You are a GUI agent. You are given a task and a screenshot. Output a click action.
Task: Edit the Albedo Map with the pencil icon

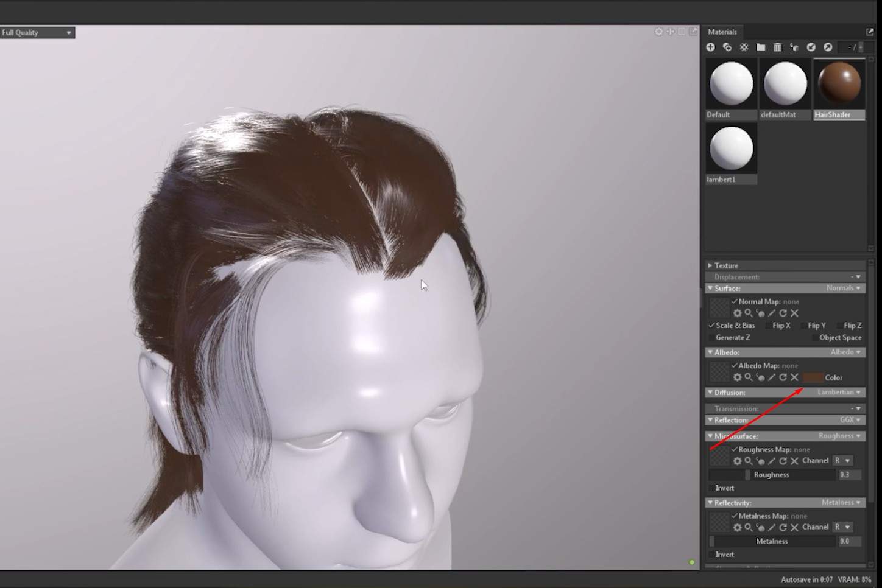[x=772, y=377]
